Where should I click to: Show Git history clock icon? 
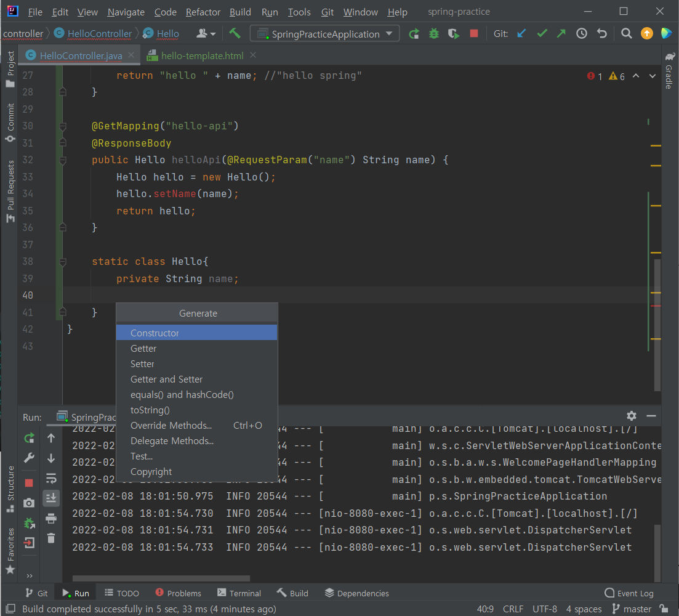coord(582,33)
